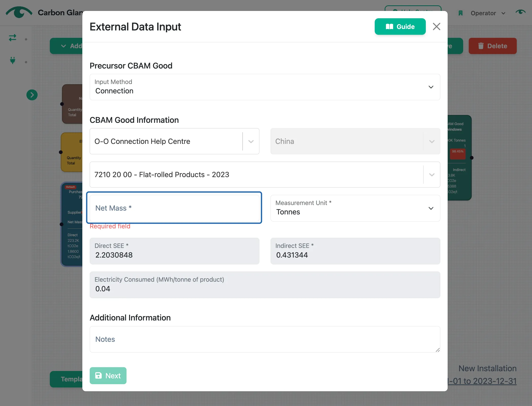Click the power plug sidebar icon
Screen dimensions: 532x406
(x=12, y=60)
